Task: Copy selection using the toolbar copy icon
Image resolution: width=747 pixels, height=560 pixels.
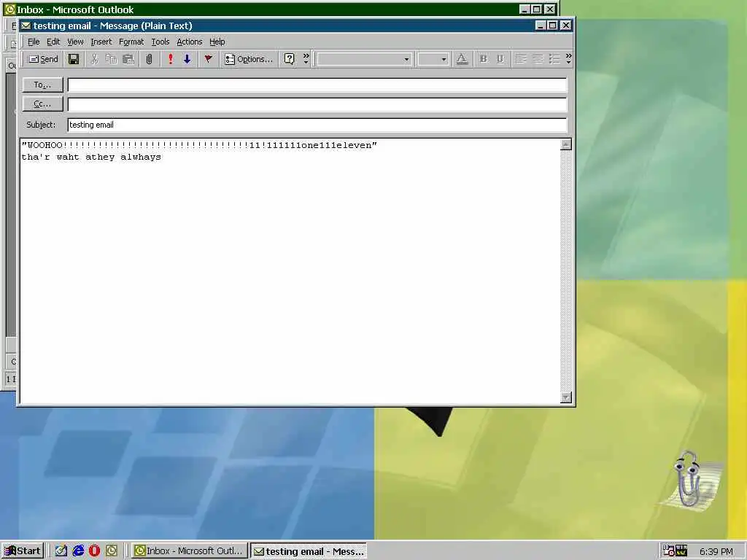Action: pos(111,59)
